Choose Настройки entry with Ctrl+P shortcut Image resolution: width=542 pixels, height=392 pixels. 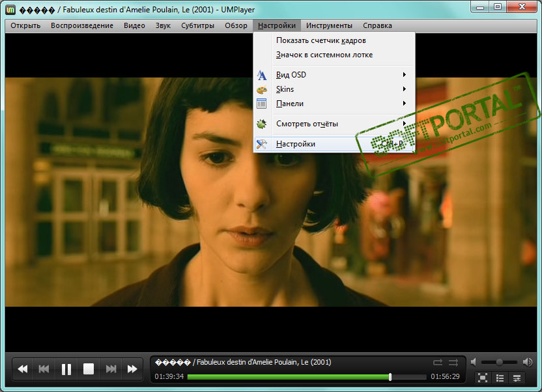pyautogui.click(x=334, y=144)
